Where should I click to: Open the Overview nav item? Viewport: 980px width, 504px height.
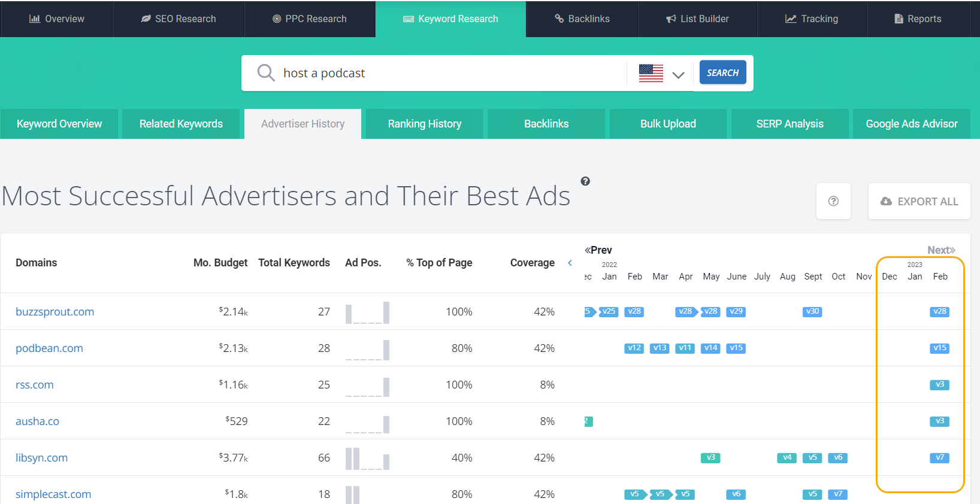click(x=56, y=19)
